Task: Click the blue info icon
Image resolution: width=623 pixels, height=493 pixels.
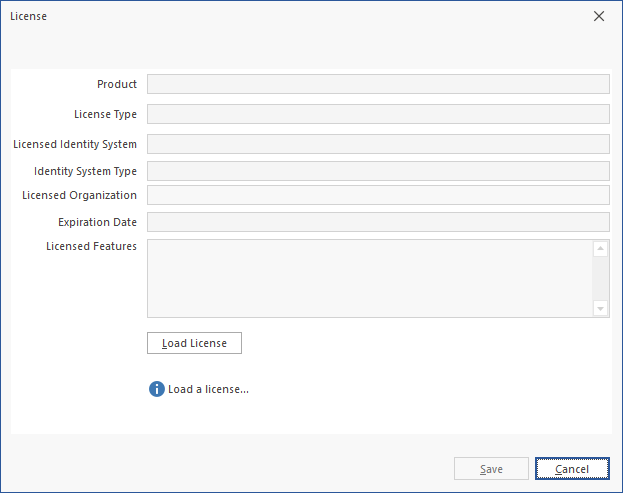Action: click(156, 389)
